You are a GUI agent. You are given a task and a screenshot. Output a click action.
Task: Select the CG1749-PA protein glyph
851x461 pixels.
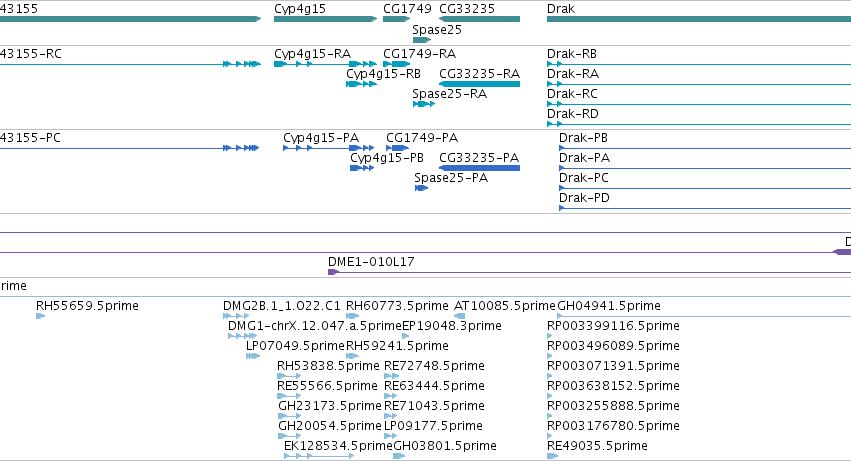tap(397, 148)
